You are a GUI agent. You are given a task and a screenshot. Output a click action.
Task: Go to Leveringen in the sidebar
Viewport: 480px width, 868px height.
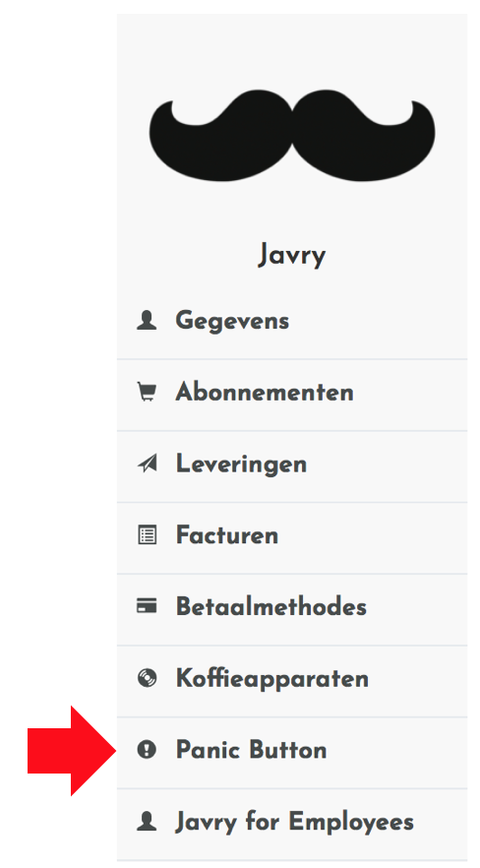click(x=292, y=464)
